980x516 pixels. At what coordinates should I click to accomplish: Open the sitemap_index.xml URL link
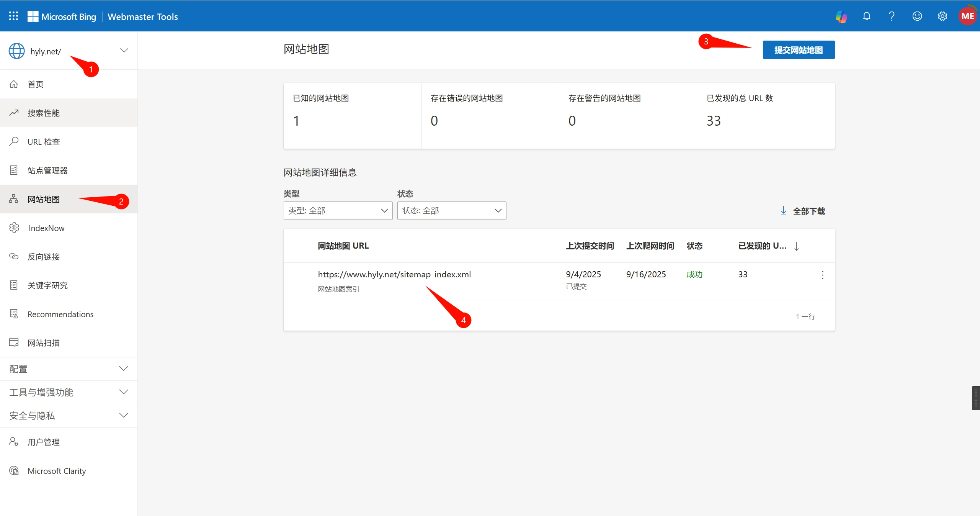(x=394, y=274)
